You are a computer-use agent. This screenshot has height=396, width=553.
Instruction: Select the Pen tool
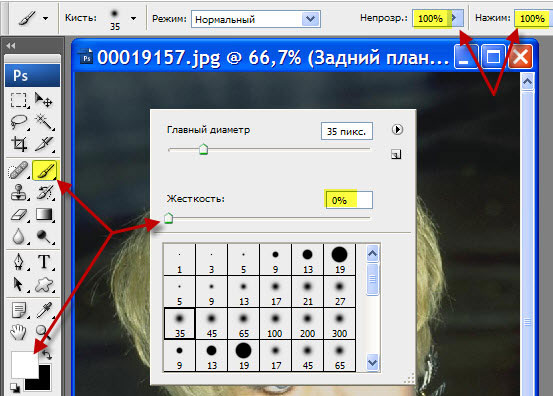(x=19, y=262)
